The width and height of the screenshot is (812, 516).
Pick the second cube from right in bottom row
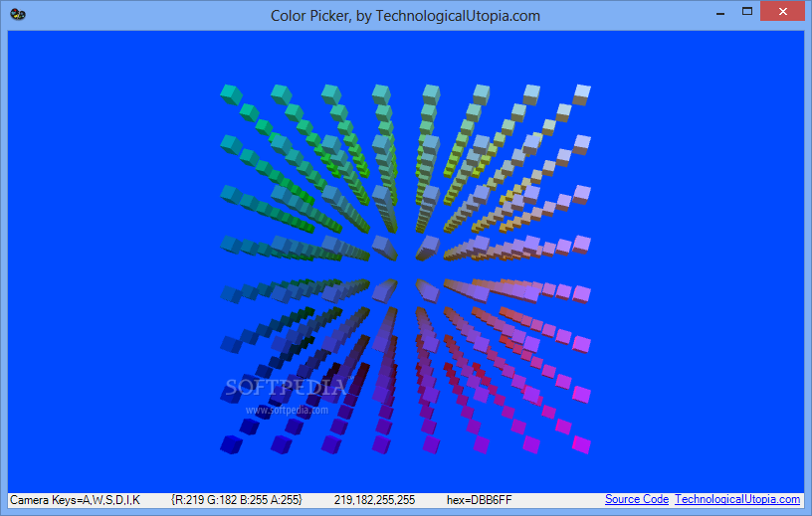pyautogui.click(x=531, y=444)
